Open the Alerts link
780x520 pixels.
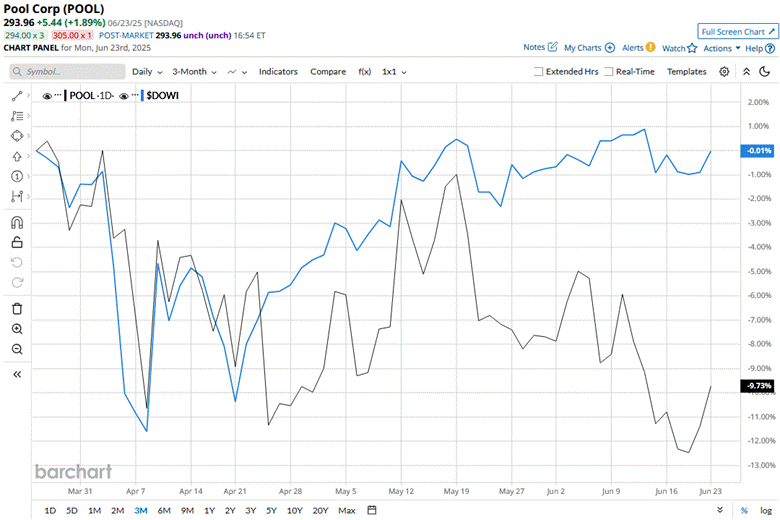click(x=633, y=48)
